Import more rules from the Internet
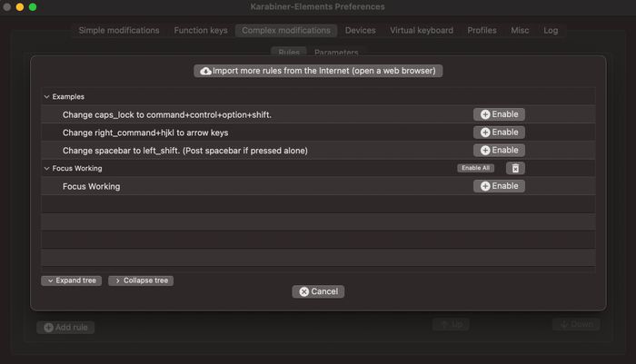 [x=318, y=71]
